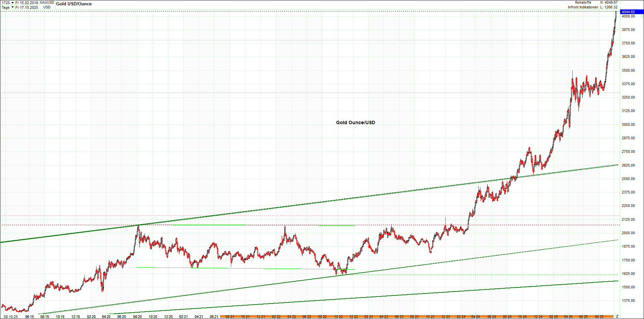Click the current price tag 4044.65
The height and width of the screenshot is (319, 644).
coord(632,12)
